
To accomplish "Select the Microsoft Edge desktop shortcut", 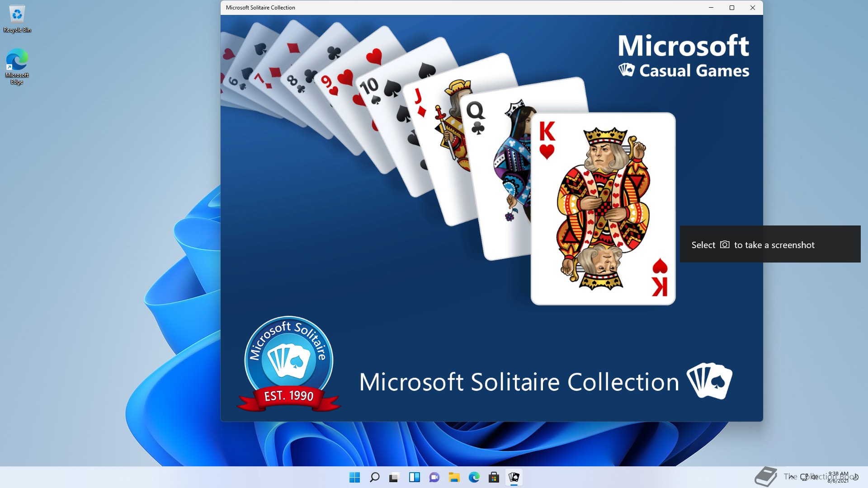I will coord(17,67).
